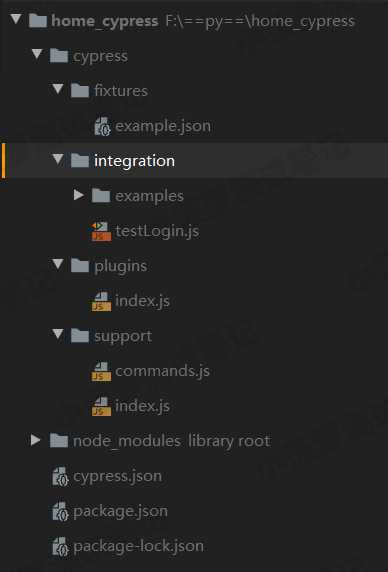Click the package-lock.json file icon
Viewport: 388px width, 572px height.
(60, 546)
